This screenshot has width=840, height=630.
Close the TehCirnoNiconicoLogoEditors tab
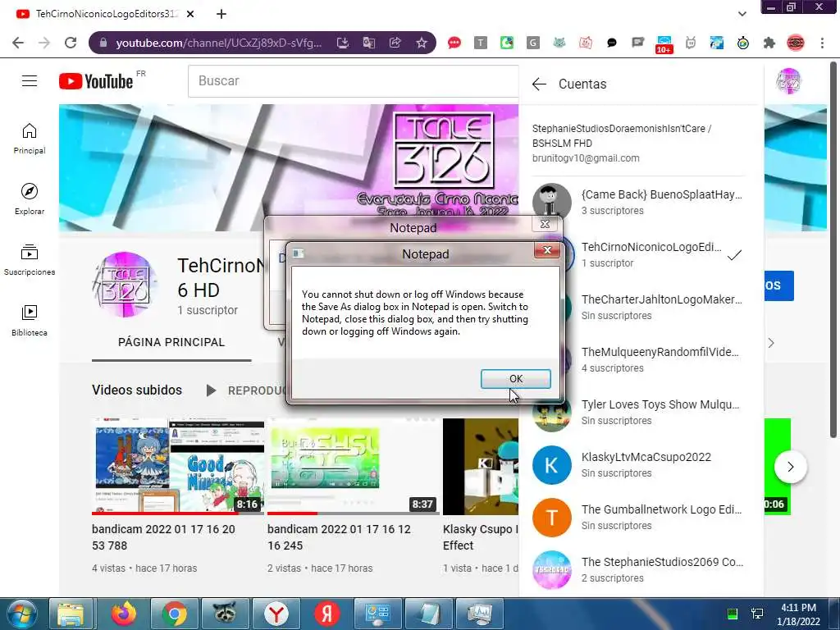190,14
